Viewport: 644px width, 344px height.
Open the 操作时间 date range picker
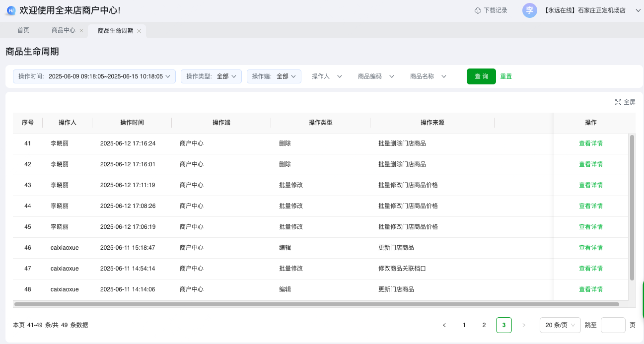[94, 76]
